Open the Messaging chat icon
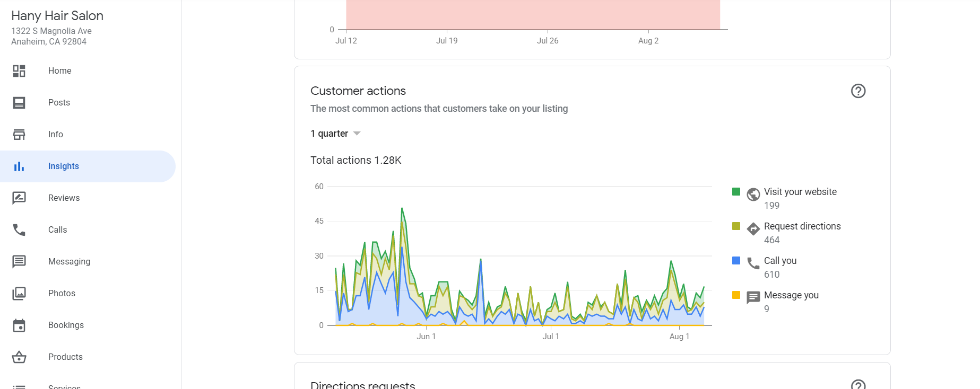 (x=19, y=262)
